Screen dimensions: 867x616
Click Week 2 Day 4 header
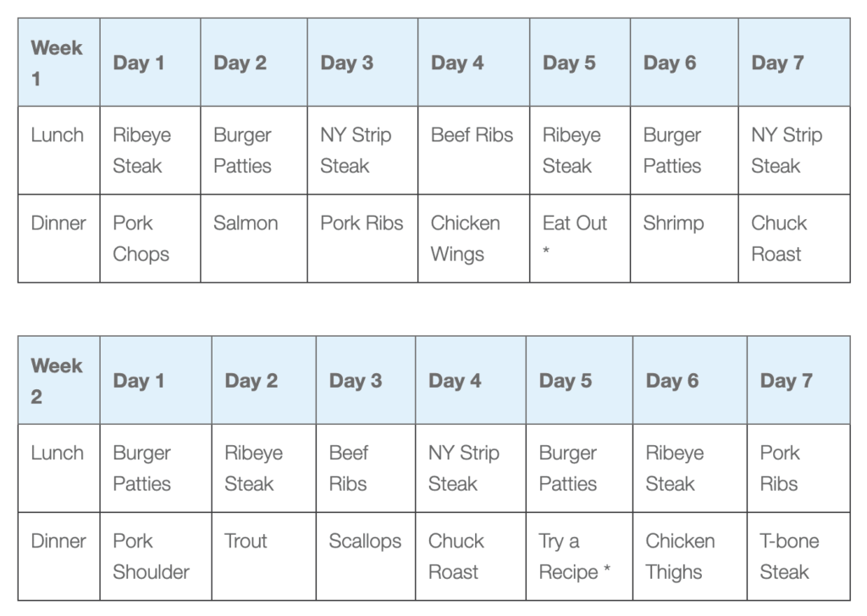471,380
